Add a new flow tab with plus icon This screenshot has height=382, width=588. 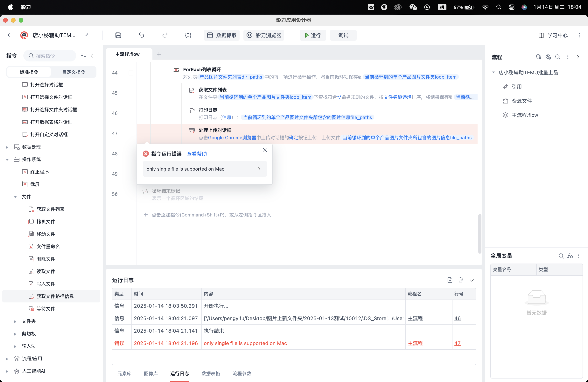click(x=159, y=54)
